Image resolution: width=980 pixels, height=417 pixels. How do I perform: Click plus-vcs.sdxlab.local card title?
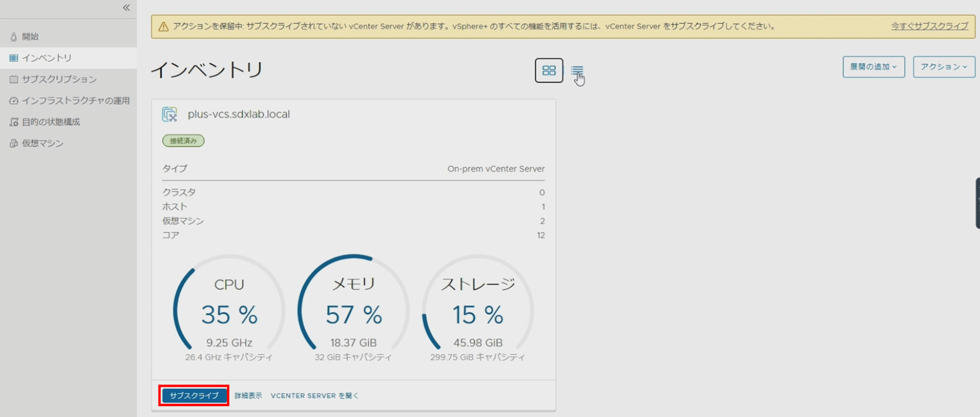pos(239,114)
